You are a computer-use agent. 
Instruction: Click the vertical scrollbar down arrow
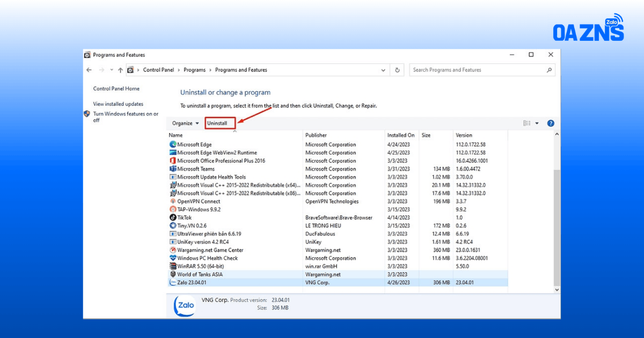(557, 290)
